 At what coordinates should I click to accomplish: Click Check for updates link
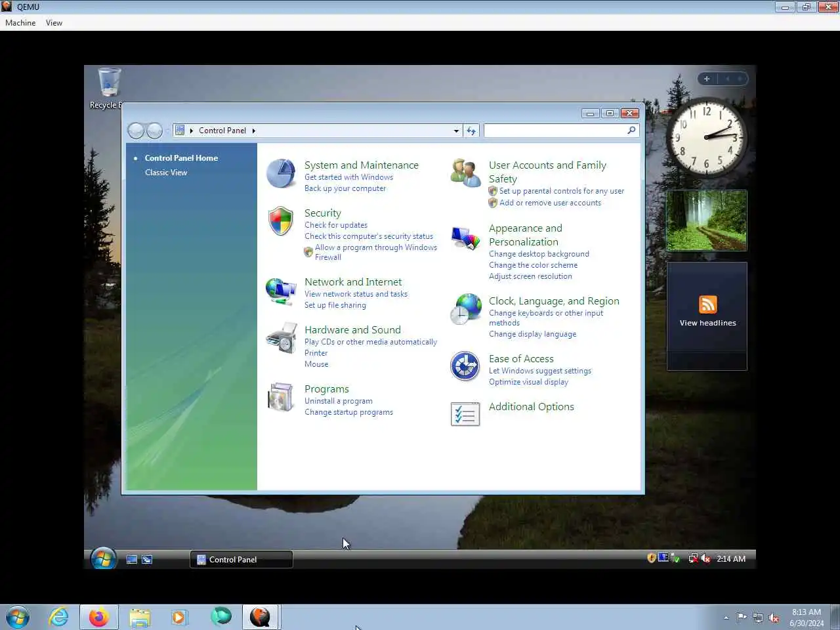(x=336, y=225)
